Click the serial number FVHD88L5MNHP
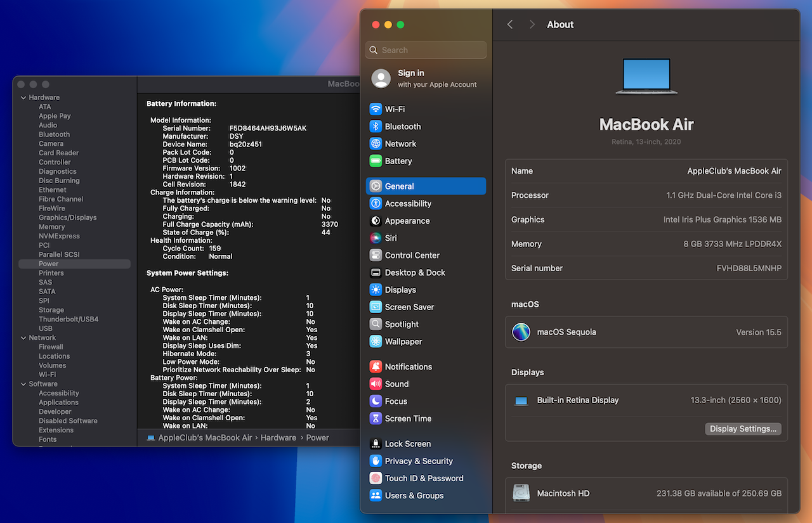Image resolution: width=812 pixels, height=523 pixels. 749,268
